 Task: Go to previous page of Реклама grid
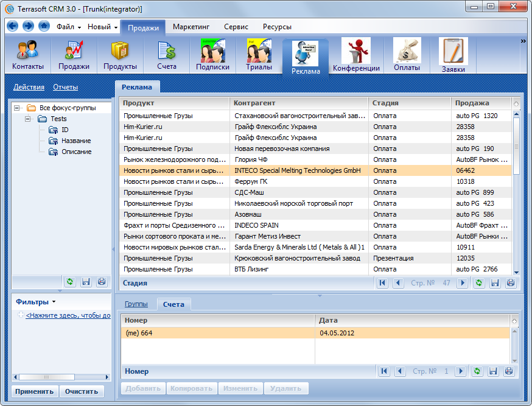pos(398,283)
